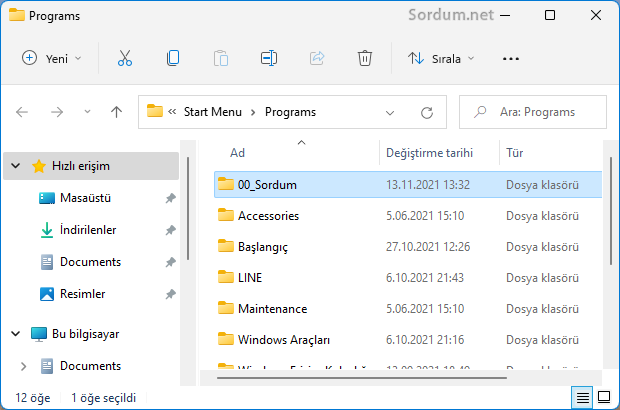
Task: Sort by Değiştirme tarihi column header
Action: click(429, 153)
